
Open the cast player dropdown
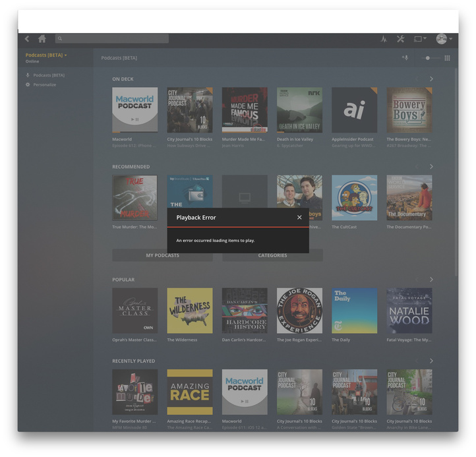tap(420, 39)
